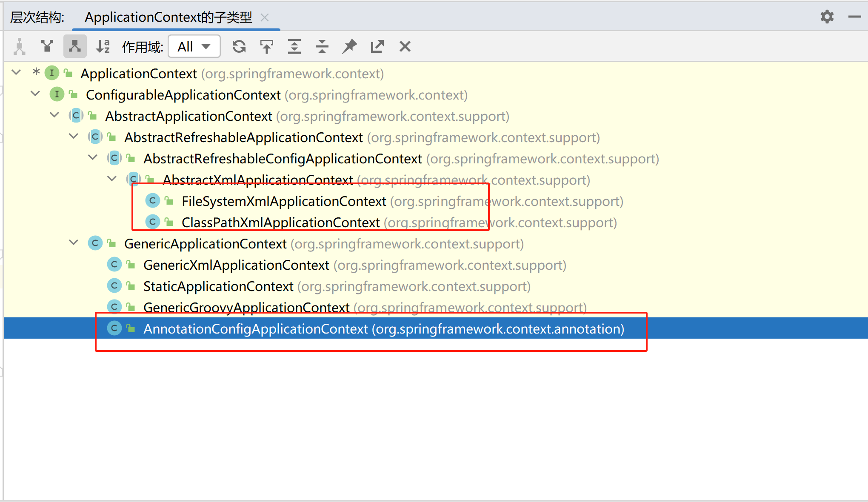Expand all hierarchy nodes

pos(294,46)
